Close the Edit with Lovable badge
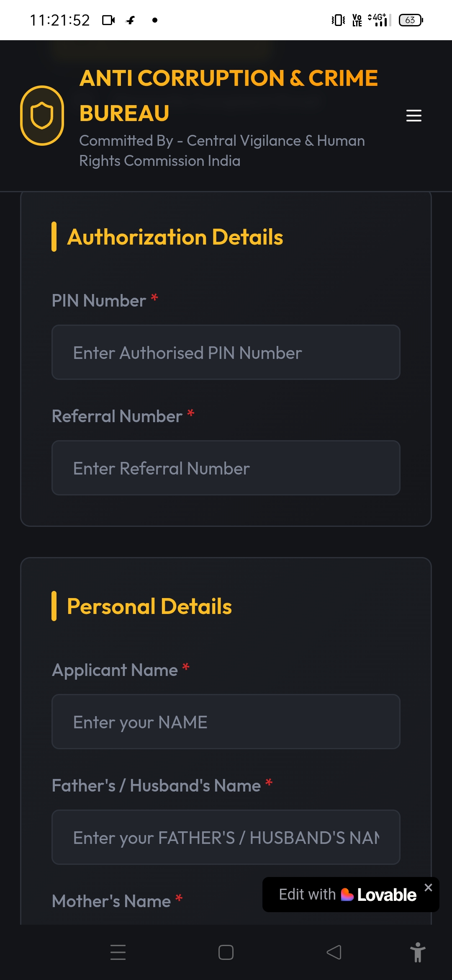The width and height of the screenshot is (452, 980). point(428,887)
